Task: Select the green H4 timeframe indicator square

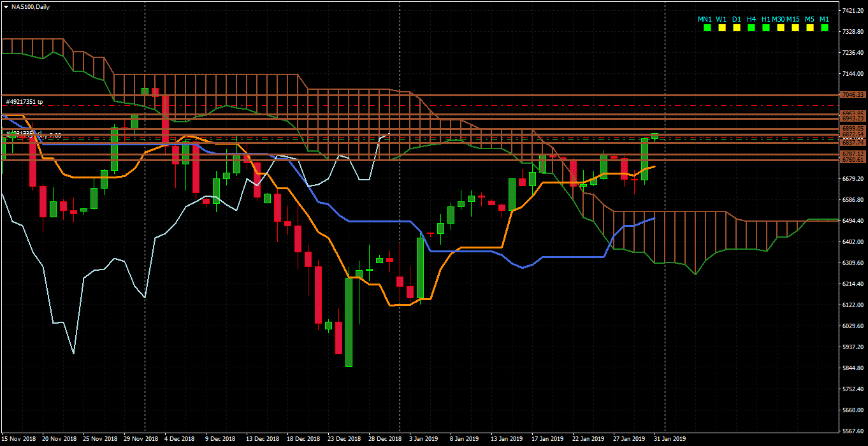Action: coord(751,28)
